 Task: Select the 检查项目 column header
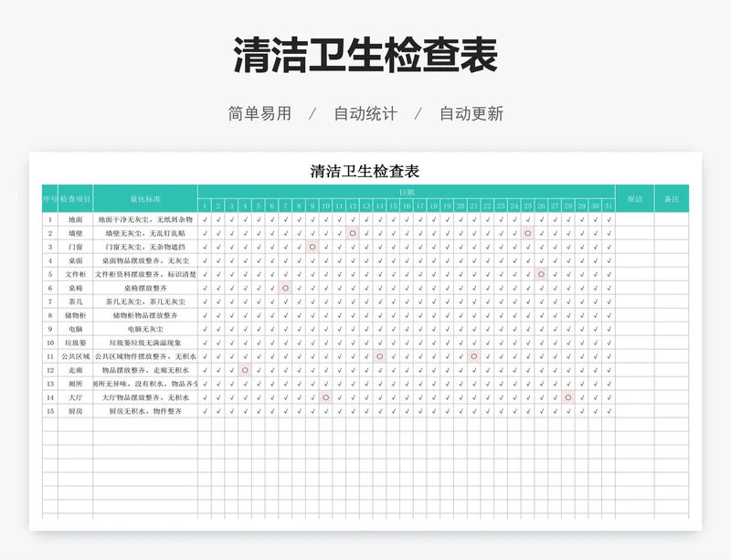pyautogui.click(x=76, y=198)
